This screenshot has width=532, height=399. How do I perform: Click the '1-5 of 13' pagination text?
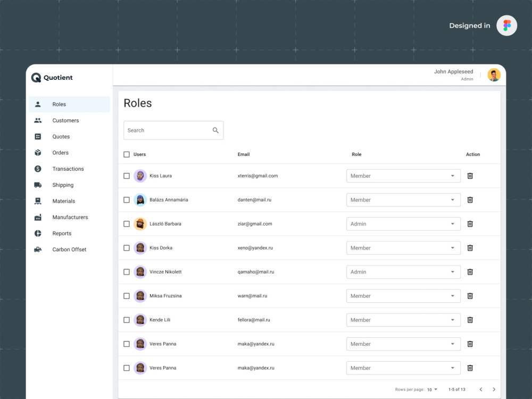pos(456,389)
